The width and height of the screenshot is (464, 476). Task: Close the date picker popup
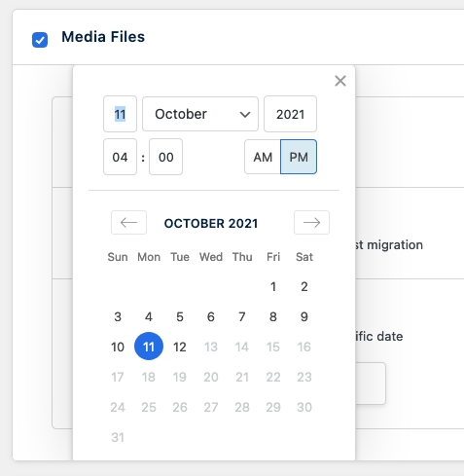click(x=340, y=81)
